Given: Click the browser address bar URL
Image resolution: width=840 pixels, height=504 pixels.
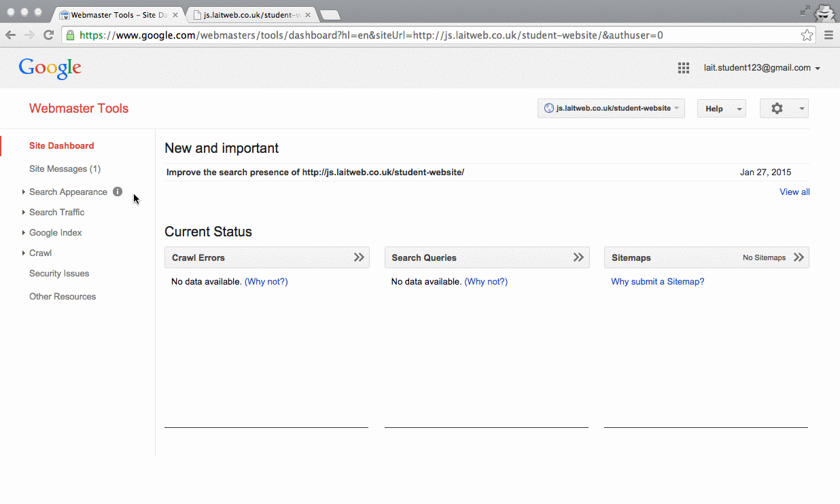Looking at the screenshot, I should click(x=371, y=35).
